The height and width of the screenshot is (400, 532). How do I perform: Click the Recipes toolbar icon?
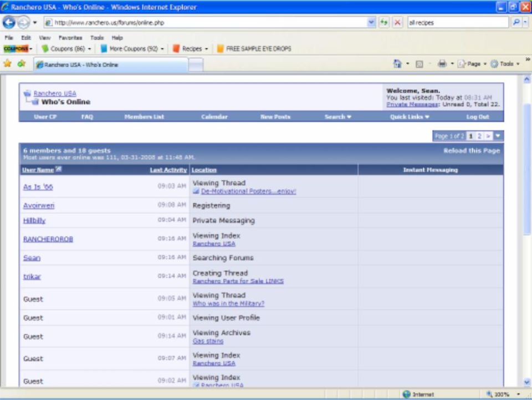tap(176, 49)
